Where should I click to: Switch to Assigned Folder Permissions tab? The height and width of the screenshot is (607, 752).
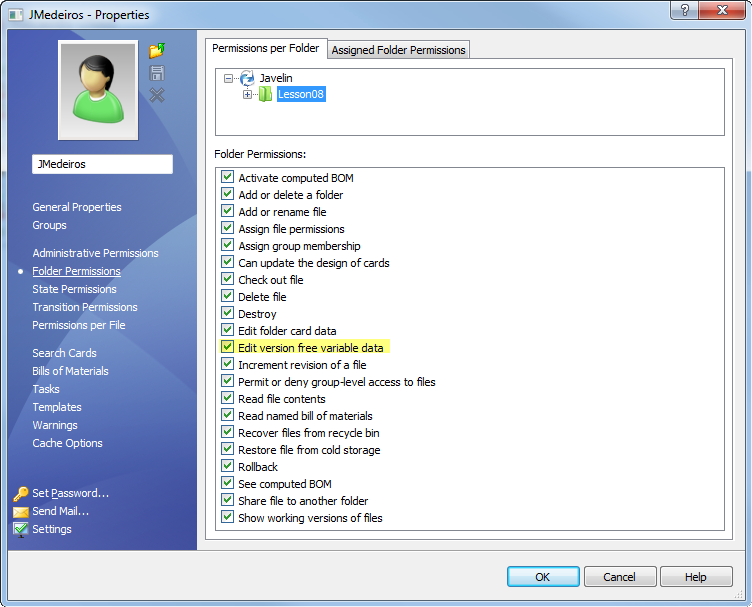pyautogui.click(x=398, y=50)
